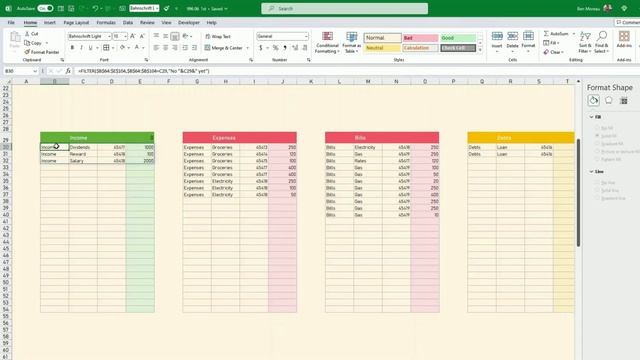Screen dimensions: 640x360
Task: Click the Accounting dollar format icon
Action: pyautogui.click(x=260, y=48)
